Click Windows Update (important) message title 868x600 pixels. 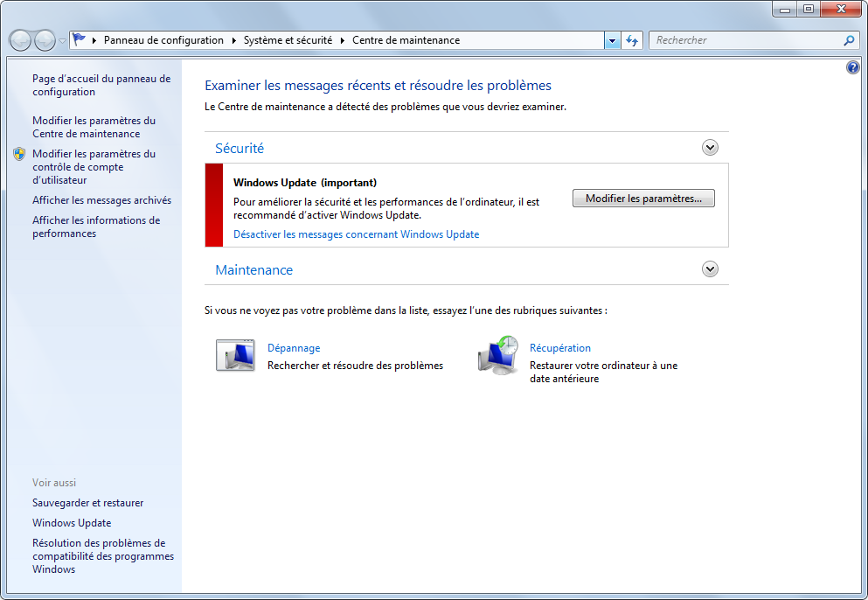click(304, 183)
